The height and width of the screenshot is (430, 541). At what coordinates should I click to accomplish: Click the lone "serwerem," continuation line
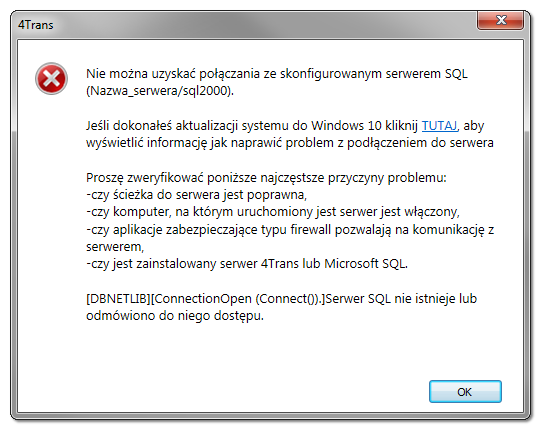point(115,247)
